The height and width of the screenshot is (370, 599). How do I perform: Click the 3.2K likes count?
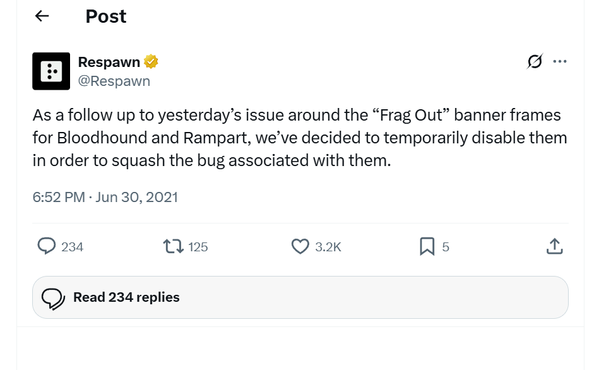(x=328, y=247)
